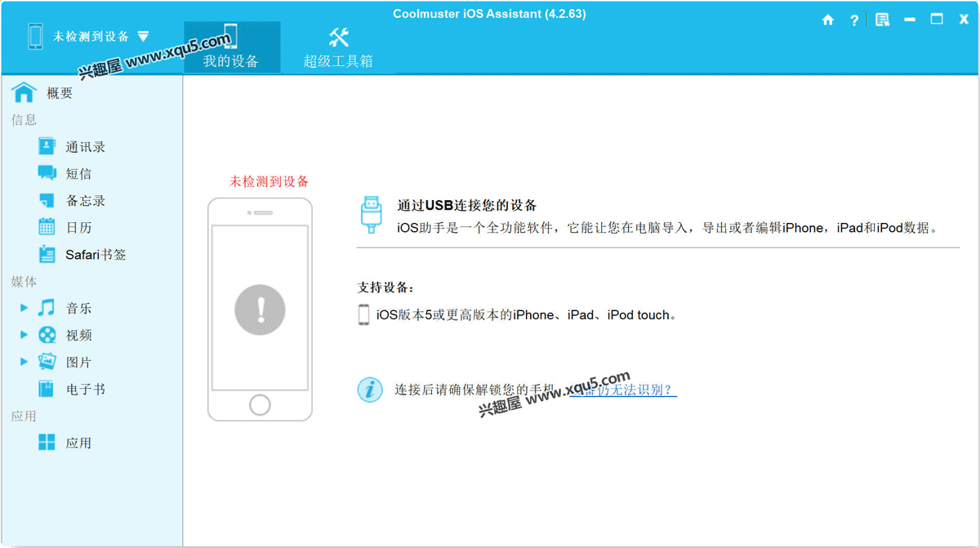
Task: Click the USB connector icon
Action: pyautogui.click(x=372, y=215)
